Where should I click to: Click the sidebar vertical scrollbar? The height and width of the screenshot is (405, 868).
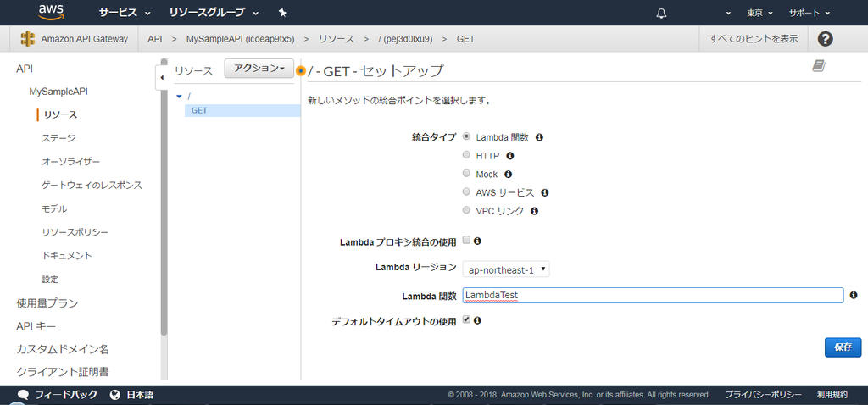164,197
